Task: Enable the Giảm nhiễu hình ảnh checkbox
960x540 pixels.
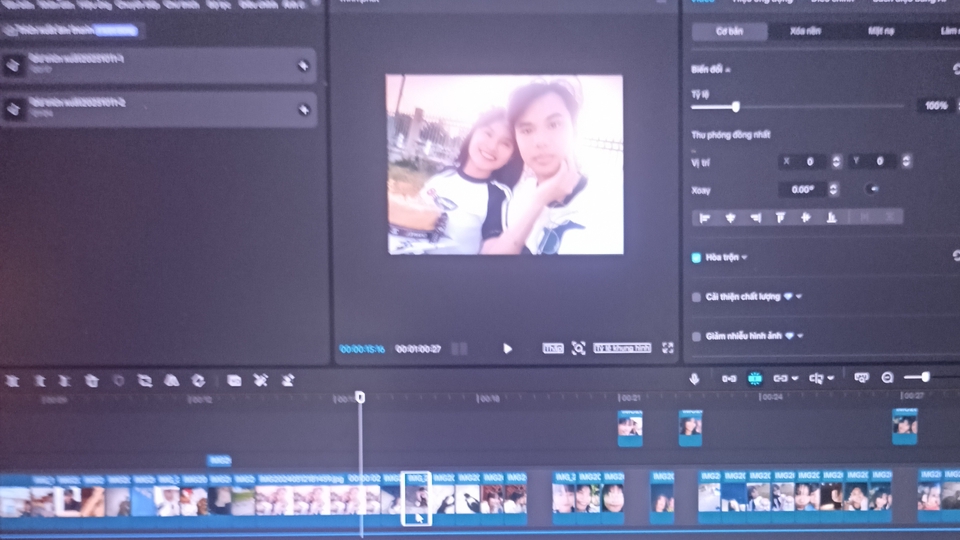Action: (x=697, y=336)
